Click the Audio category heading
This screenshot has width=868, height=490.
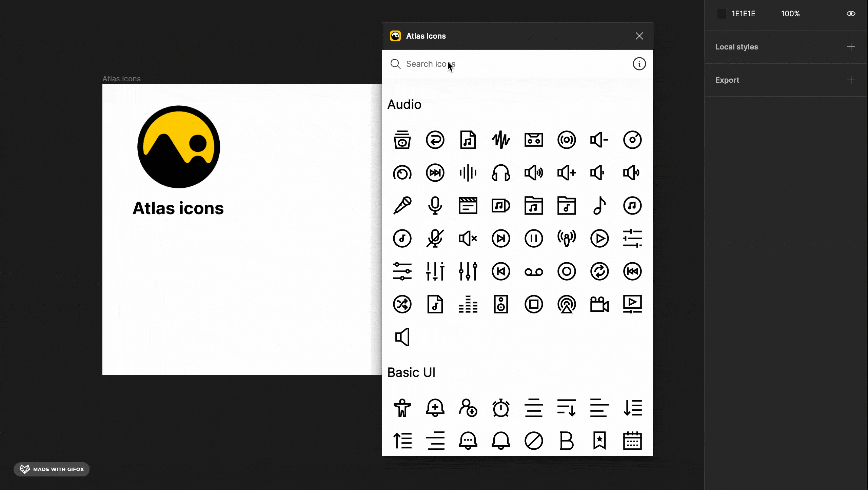404,104
